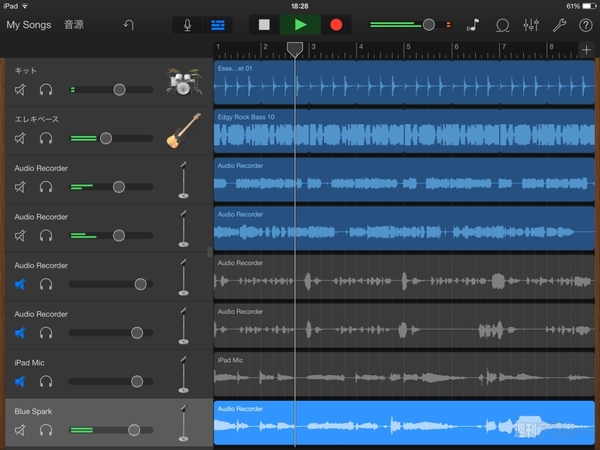This screenshot has width=600, height=450.
Task: Undo the last action
Action: pos(128,24)
